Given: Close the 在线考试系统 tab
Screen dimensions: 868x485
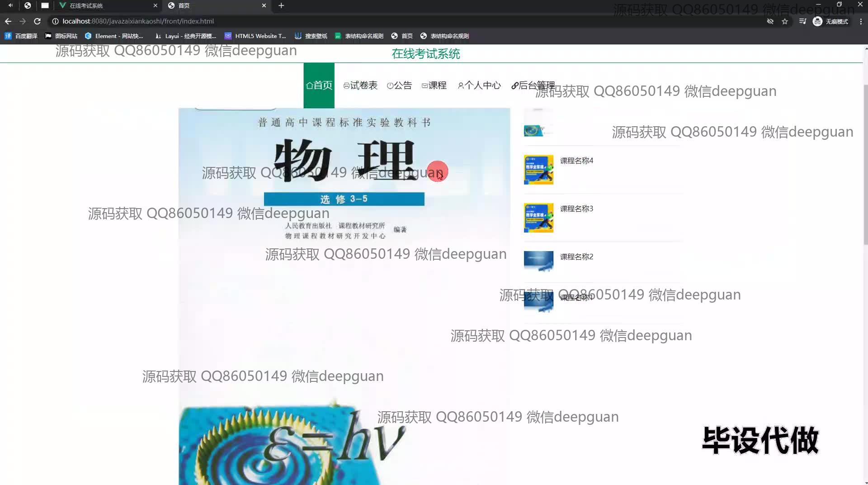Looking at the screenshot, I should pyautogui.click(x=156, y=5).
